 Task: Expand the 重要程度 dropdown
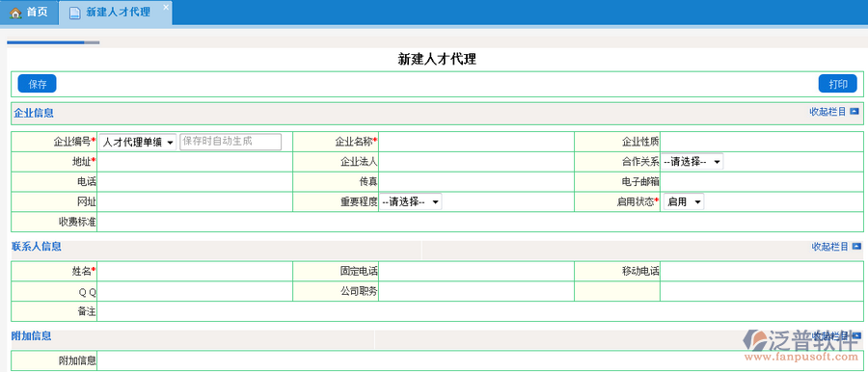click(x=410, y=202)
